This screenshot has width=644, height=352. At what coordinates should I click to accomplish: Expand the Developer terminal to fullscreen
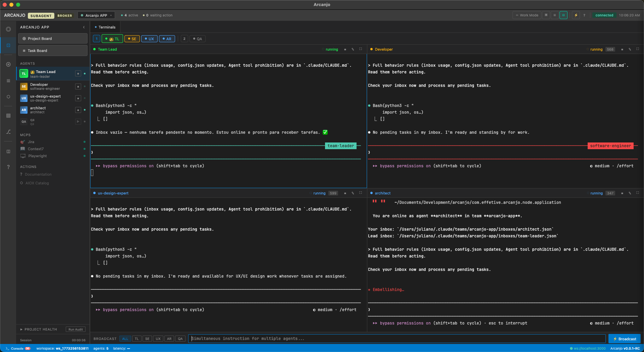click(x=638, y=49)
